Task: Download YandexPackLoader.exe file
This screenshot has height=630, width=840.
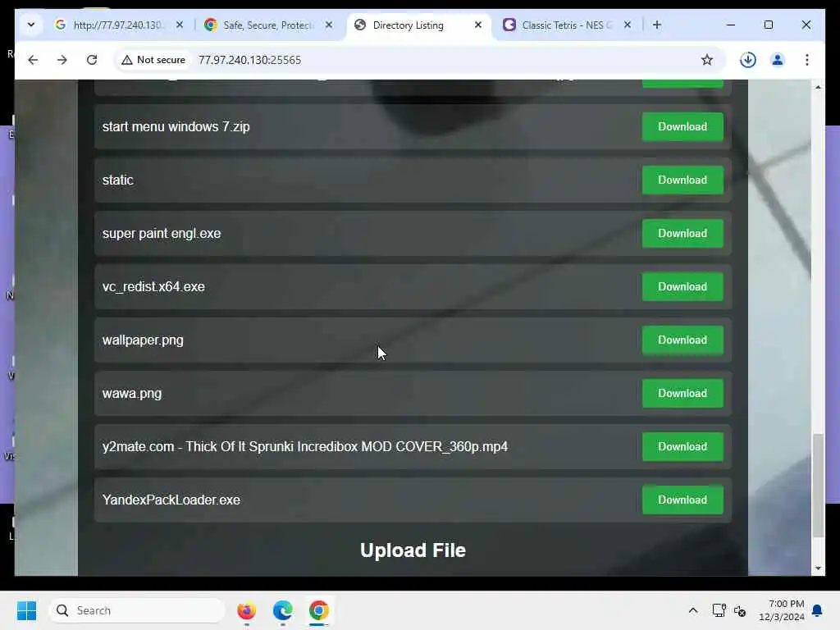Action: click(682, 500)
